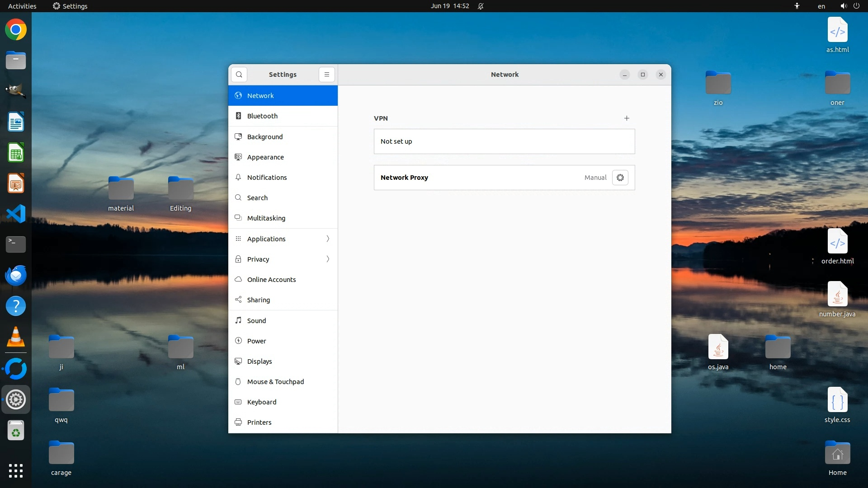Launch VLC media player from dock
This screenshot has width=868, height=488.
tap(16, 337)
